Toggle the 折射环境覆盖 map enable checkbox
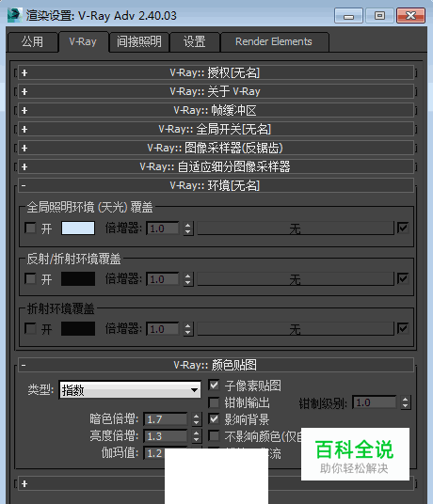433x504 pixels. click(403, 328)
